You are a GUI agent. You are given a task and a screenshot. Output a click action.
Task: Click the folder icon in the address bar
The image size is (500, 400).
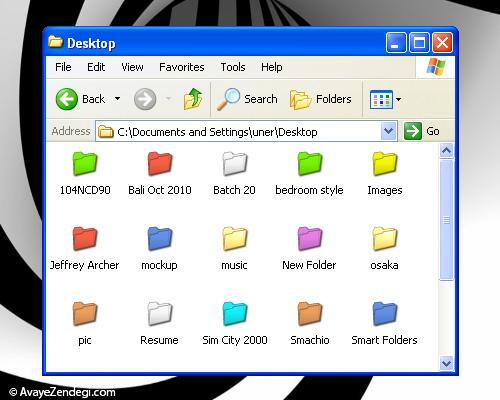106,132
